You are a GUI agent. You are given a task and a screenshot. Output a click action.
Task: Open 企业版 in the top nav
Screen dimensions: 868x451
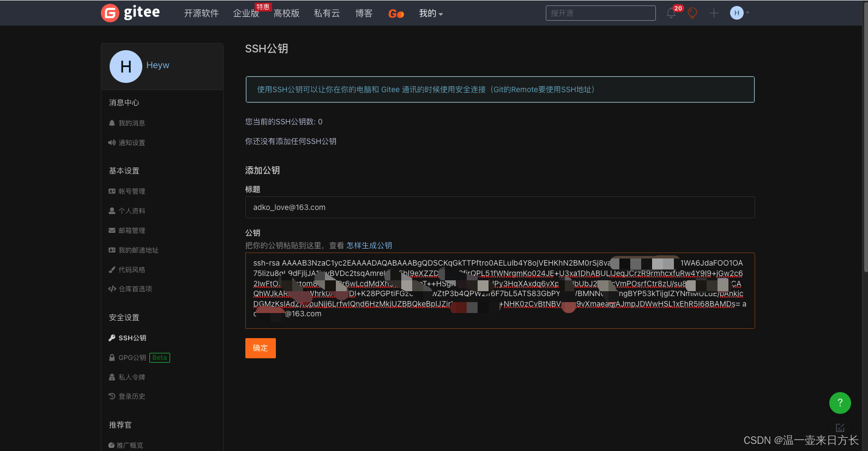click(x=246, y=13)
